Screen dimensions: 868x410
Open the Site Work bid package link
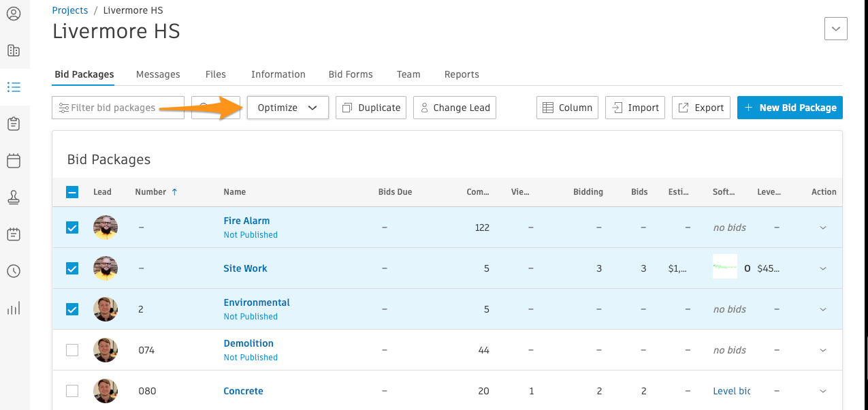(x=245, y=268)
